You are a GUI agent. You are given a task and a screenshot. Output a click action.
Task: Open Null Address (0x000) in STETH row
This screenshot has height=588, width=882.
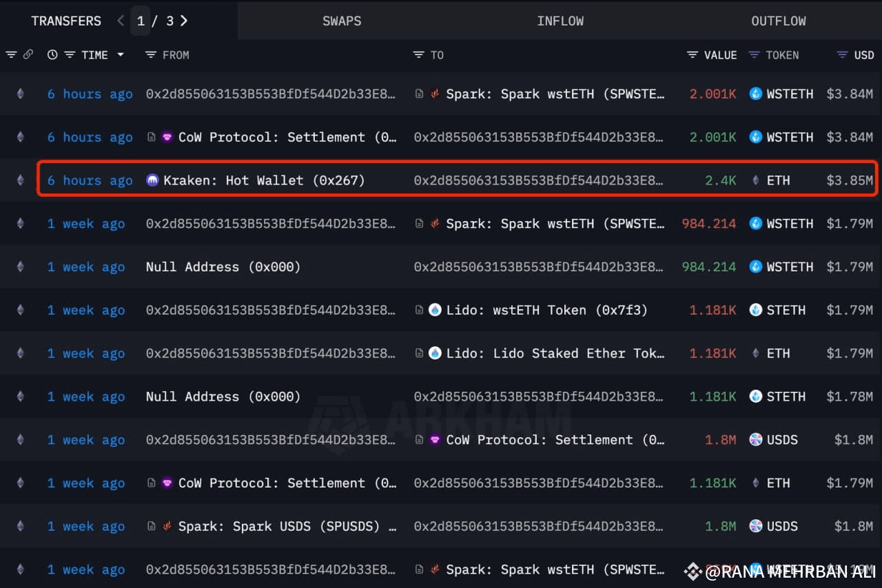tap(223, 397)
